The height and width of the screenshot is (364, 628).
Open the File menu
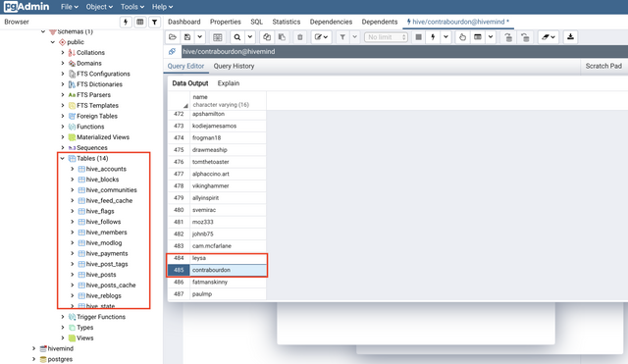point(70,7)
